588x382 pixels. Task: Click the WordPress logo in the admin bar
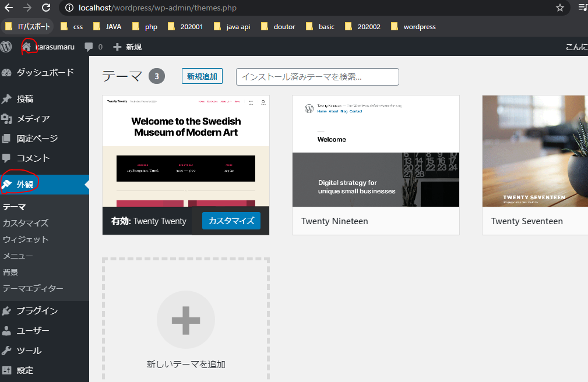click(6, 47)
